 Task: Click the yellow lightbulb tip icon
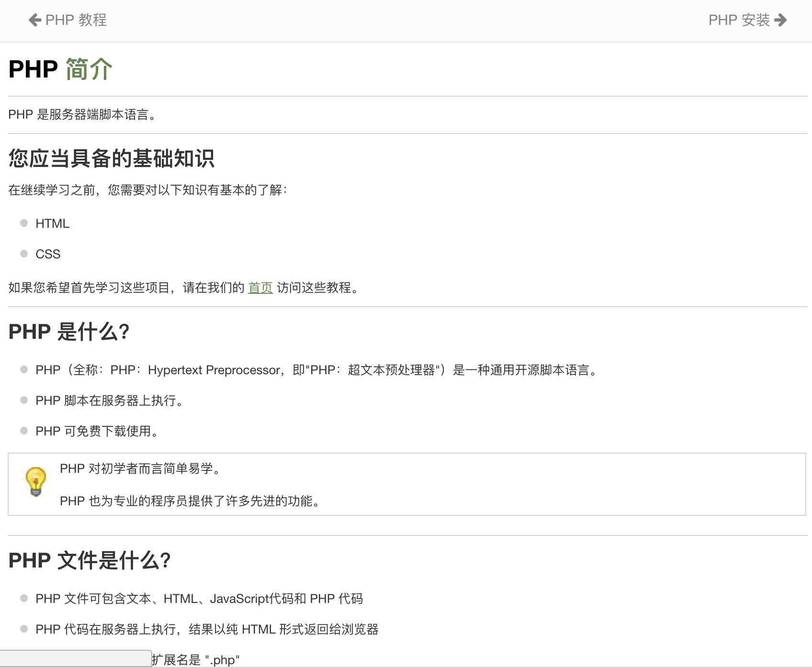36,481
